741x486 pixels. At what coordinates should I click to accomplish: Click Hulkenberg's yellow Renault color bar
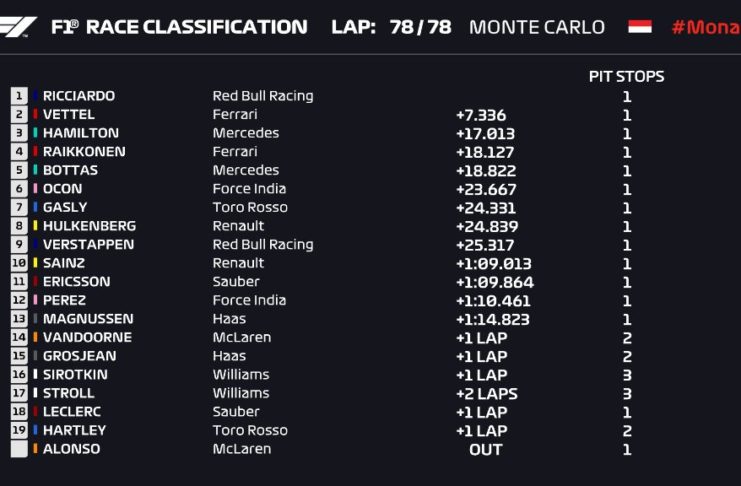36,226
